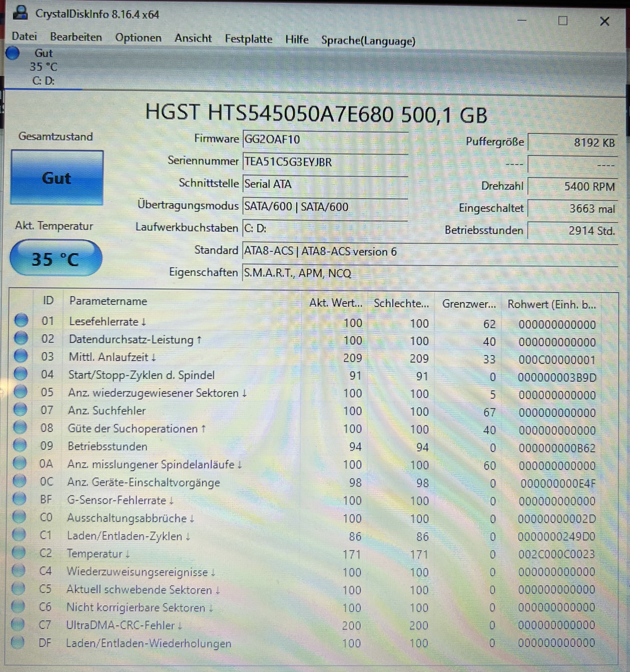Click the Firmware value field
The image size is (630, 672).
coord(325,139)
